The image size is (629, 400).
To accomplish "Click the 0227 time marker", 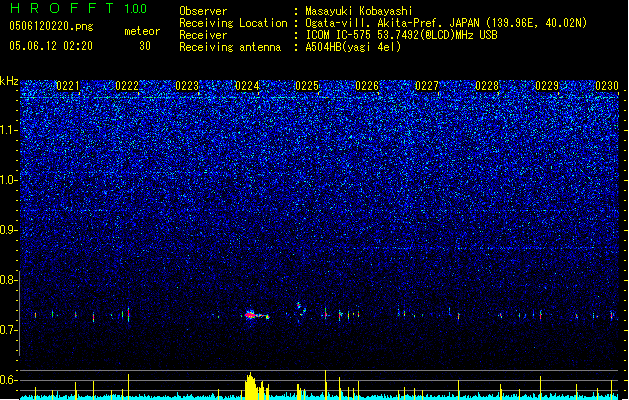I will coord(427,86).
